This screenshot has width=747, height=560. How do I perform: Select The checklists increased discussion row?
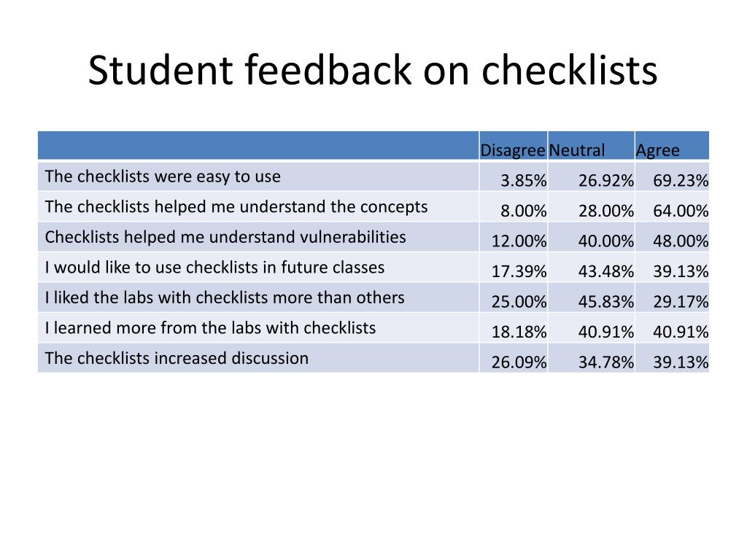coord(373,358)
